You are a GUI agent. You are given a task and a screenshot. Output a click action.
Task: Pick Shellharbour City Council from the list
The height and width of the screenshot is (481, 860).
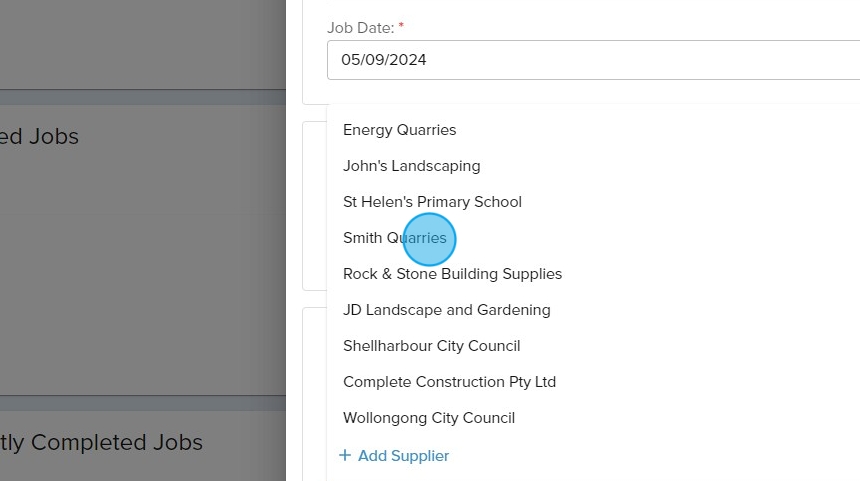pos(431,346)
